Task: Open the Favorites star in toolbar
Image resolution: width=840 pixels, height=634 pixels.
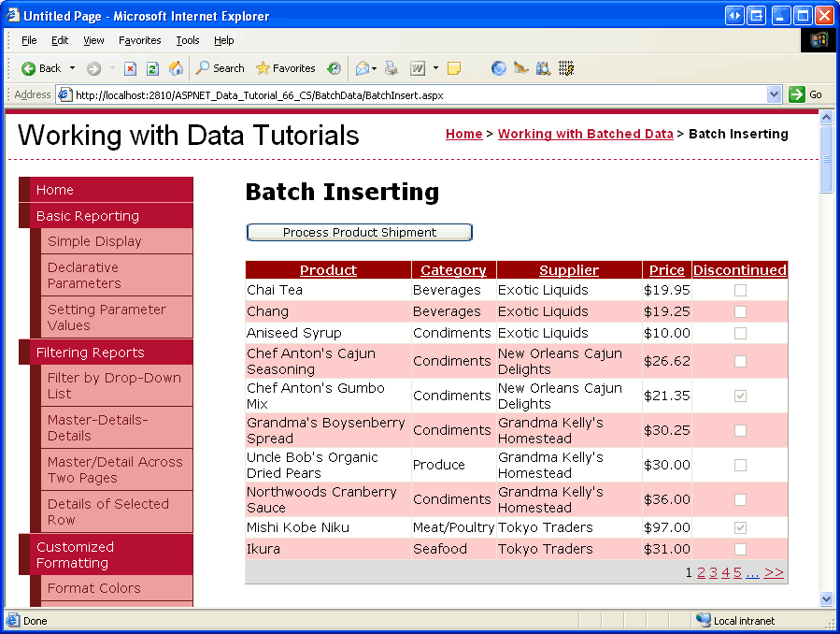Action: [285, 68]
